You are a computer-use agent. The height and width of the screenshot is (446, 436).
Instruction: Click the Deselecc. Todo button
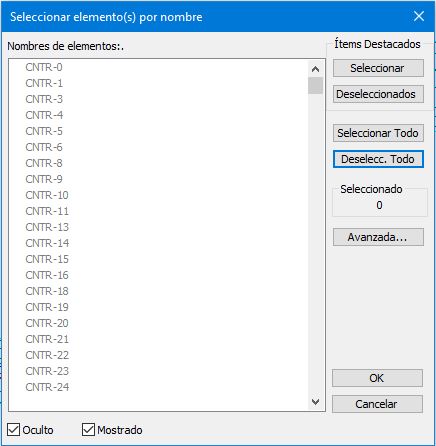click(x=378, y=159)
